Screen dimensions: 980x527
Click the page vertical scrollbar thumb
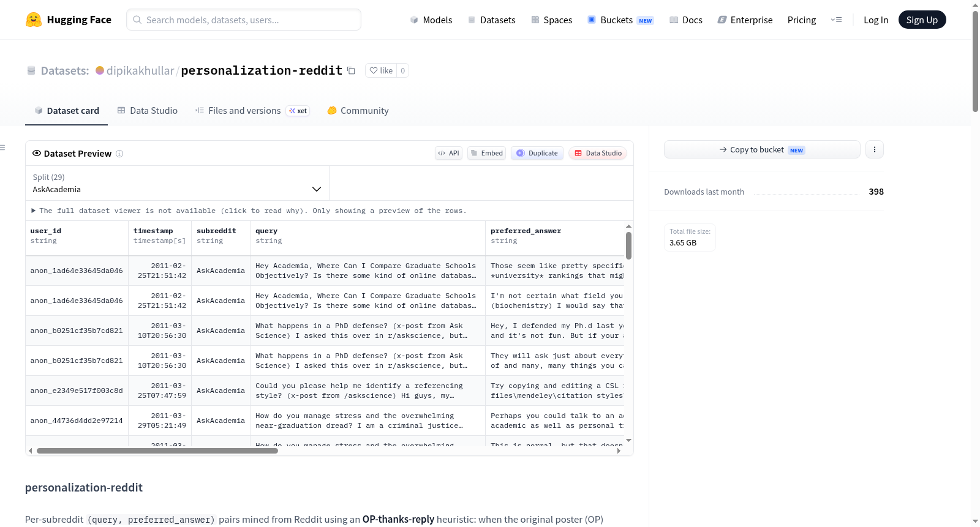[x=975, y=61]
